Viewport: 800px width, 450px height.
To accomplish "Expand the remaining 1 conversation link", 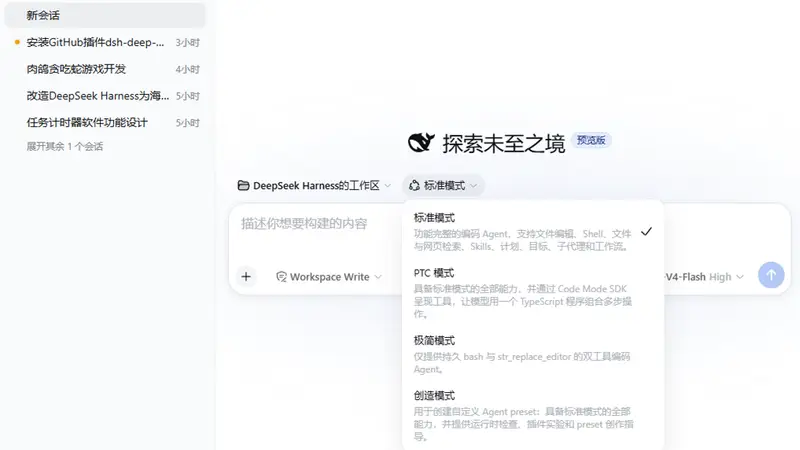I will 65,146.
